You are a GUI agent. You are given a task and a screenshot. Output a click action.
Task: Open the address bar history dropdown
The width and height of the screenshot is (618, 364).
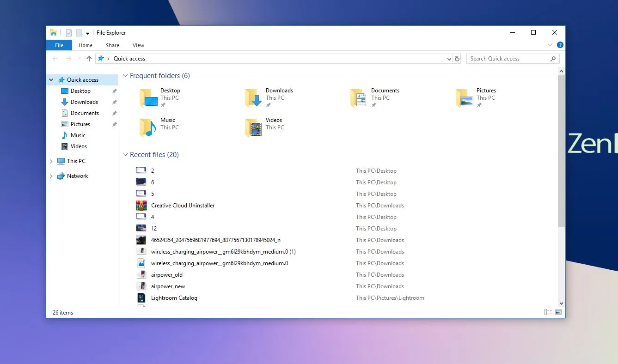click(x=449, y=59)
